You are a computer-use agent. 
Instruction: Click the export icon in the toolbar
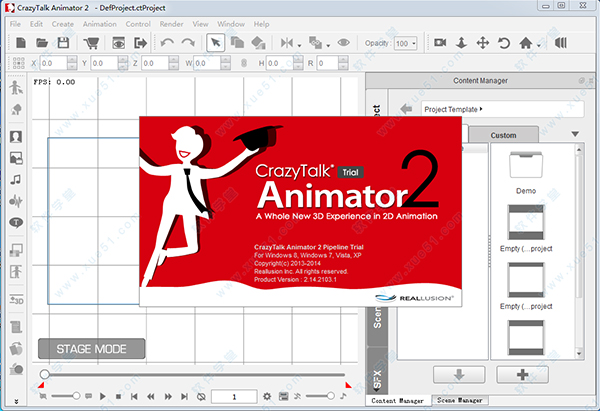[x=140, y=43]
